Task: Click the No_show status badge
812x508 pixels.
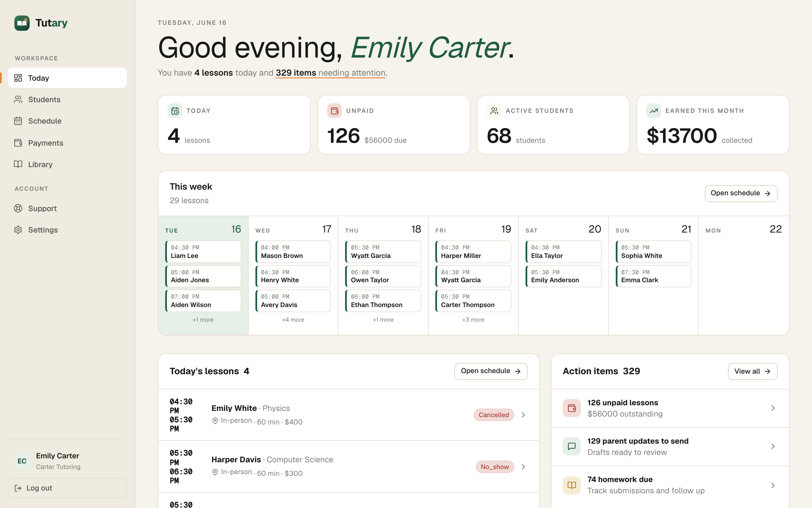Action: pos(495,467)
